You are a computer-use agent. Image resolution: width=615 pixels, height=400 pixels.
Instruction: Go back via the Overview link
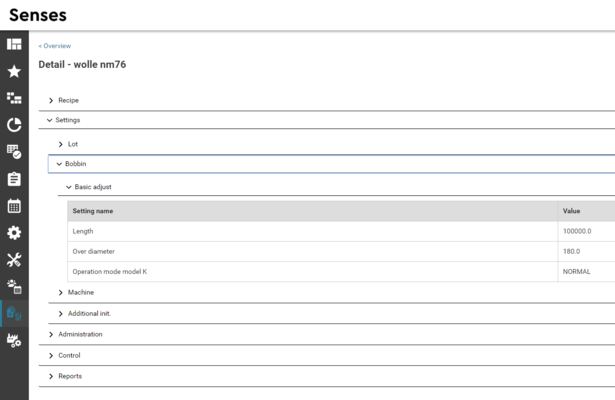pyautogui.click(x=55, y=46)
